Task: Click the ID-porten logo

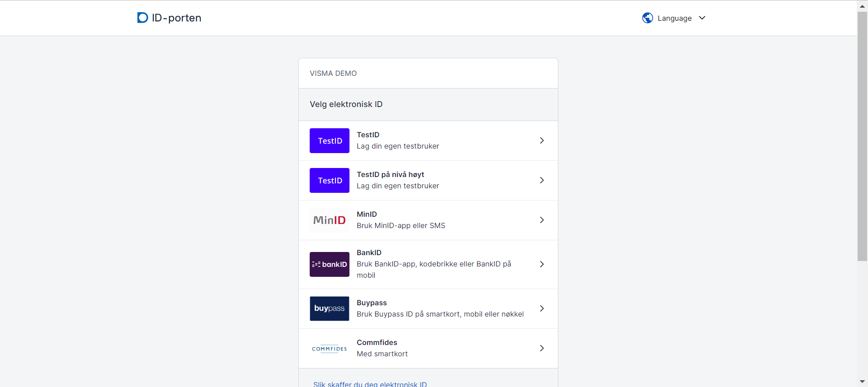Action: click(x=169, y=18)
